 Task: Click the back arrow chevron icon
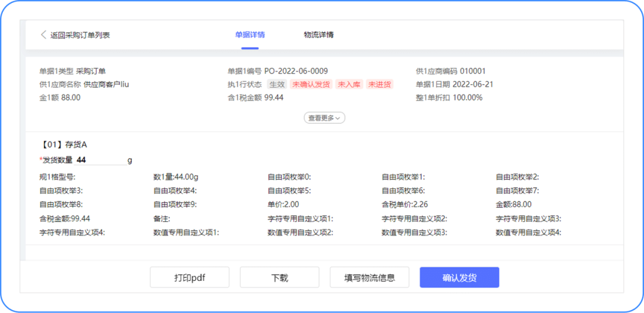pyautogui.click(x=43, y=35)
